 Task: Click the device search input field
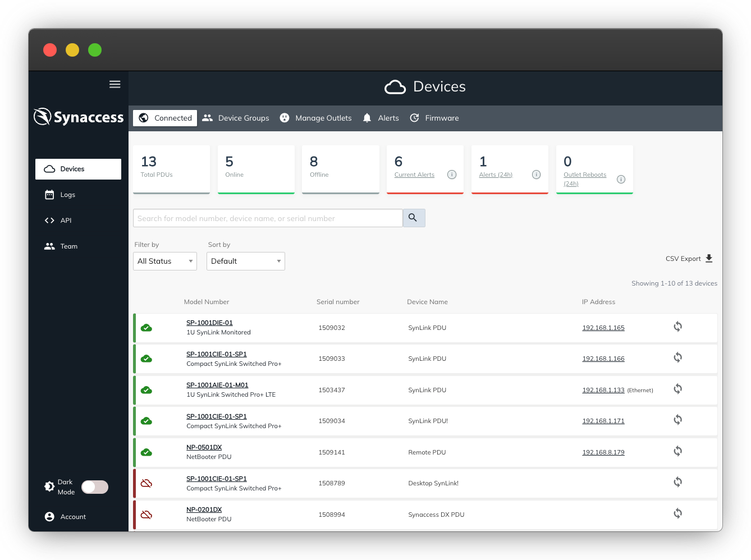pos(268,218)
